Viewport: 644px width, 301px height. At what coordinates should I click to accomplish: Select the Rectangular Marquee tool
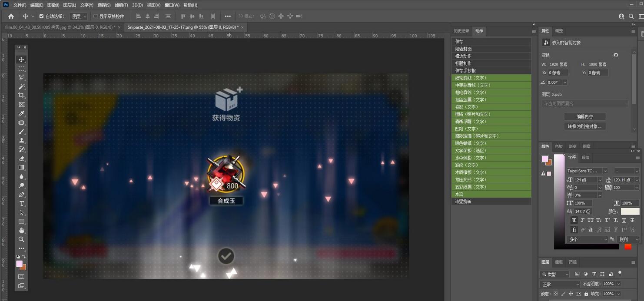tap(21, 69)
